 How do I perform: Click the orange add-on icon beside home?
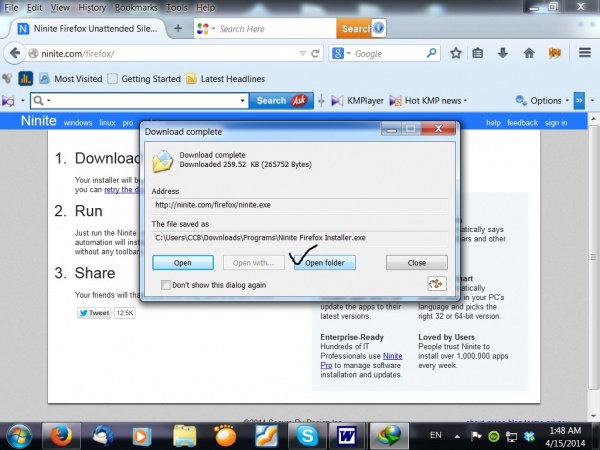tap(554, 53)
